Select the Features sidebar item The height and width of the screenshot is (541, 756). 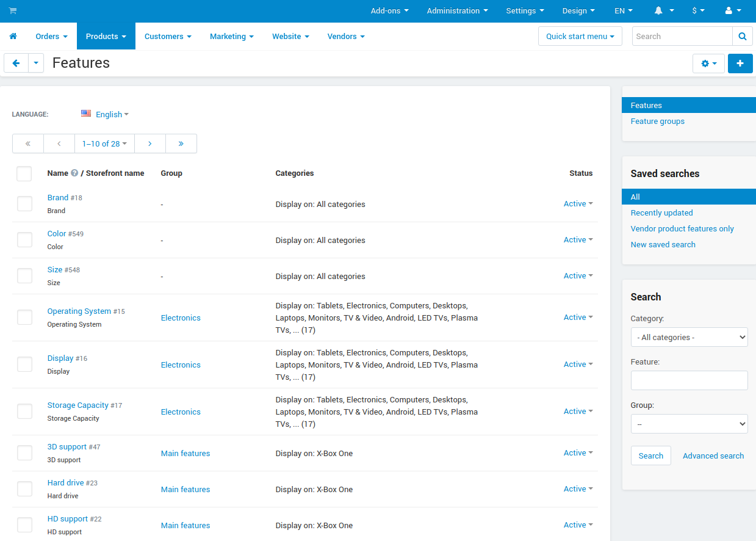[x=689, y=106]
